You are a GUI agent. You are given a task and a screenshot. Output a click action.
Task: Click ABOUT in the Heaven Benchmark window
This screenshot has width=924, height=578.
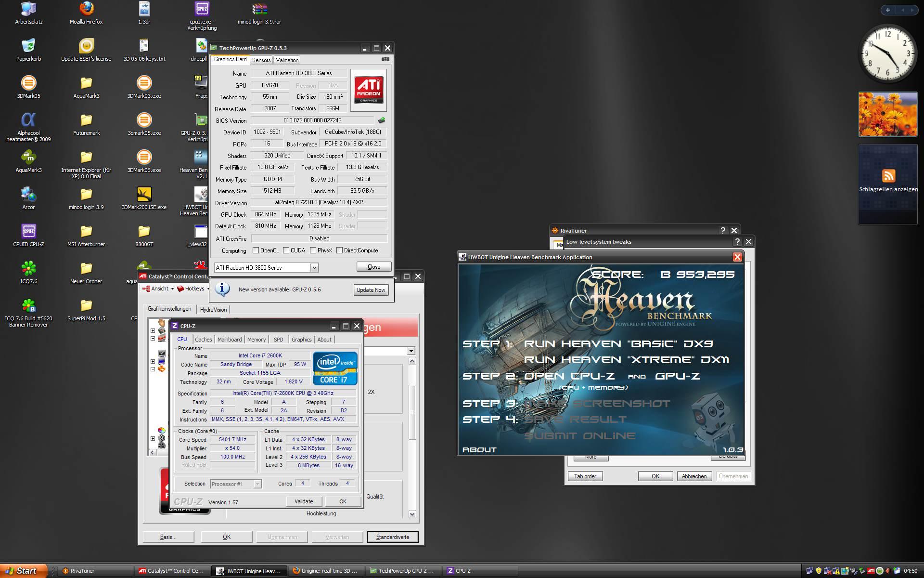(x=479, y=449)
